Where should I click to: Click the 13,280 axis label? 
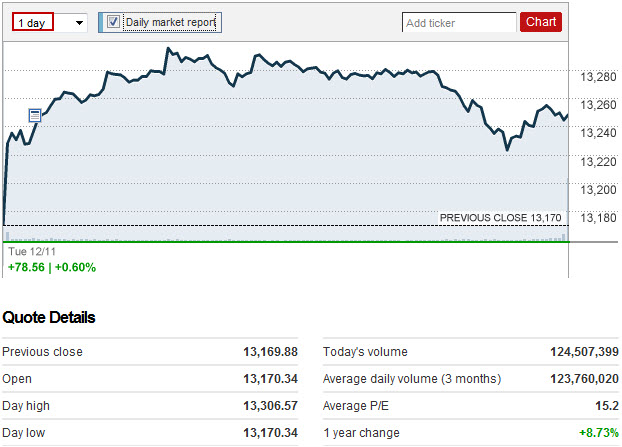click(x=598, y=77)
